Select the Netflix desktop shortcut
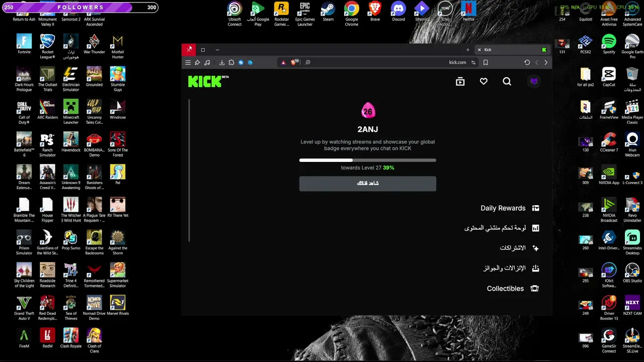Screen dimensions: 644x362 point(468,12)
